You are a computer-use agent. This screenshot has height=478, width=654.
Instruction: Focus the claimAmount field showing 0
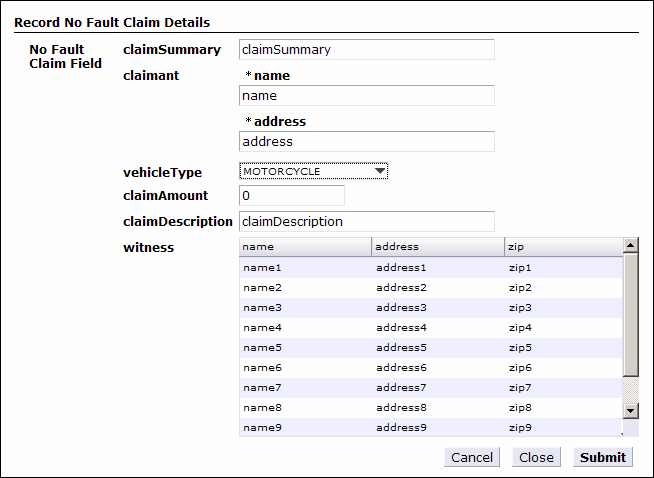pos(292,196)
